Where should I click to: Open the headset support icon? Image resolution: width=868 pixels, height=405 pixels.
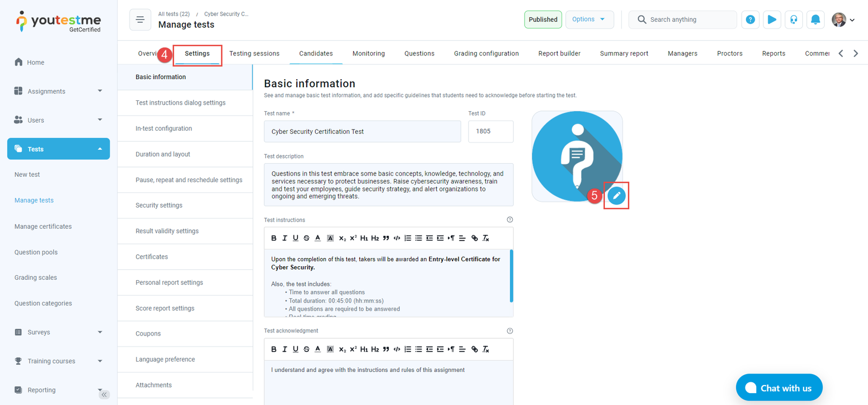(x=794, y=20)
